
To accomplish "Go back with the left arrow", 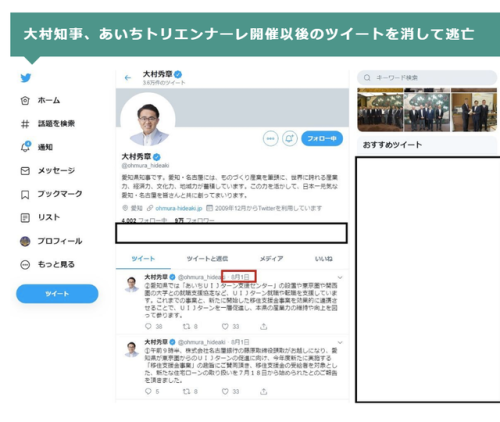I will 128,78.
